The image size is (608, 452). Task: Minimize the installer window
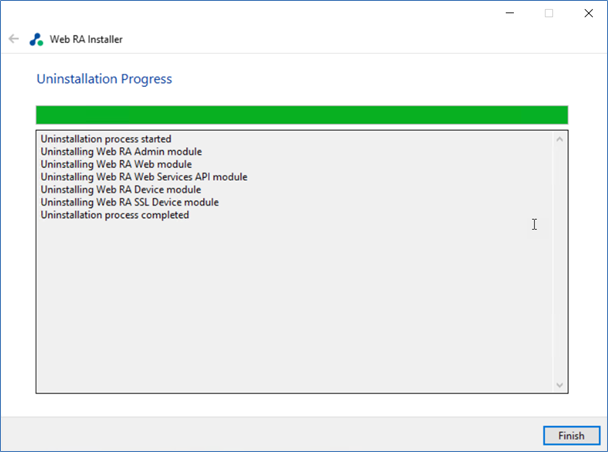tap(510, 13)
